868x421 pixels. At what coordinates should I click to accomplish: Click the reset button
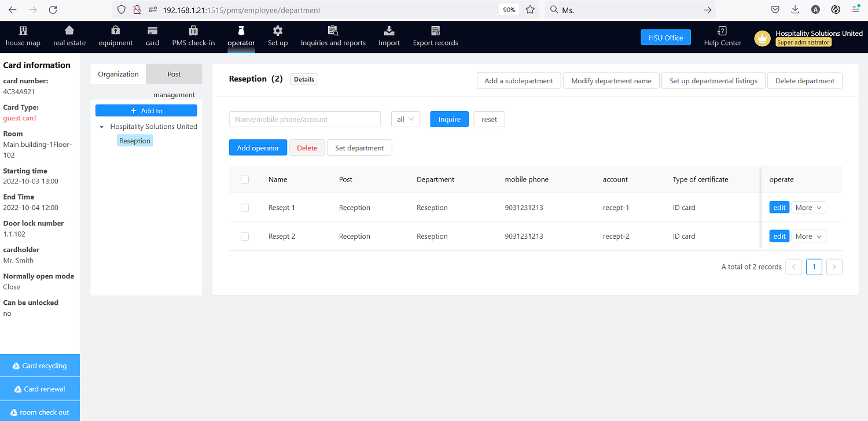tap(490, 119)
